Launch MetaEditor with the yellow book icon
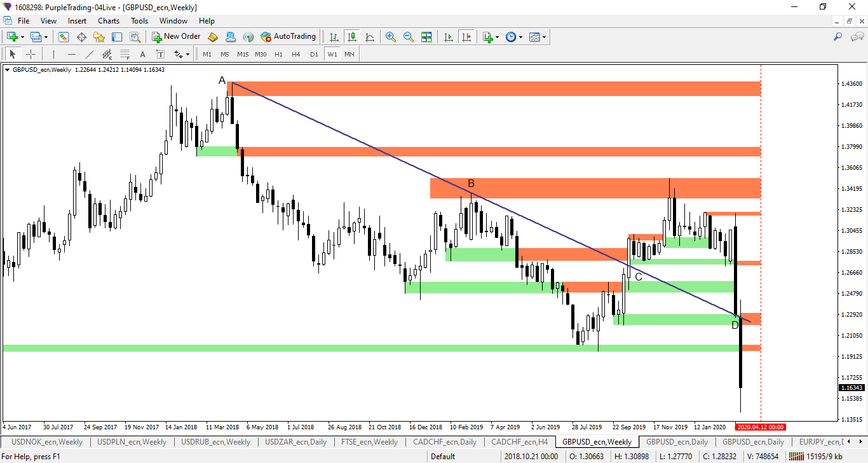 [213, 37]
